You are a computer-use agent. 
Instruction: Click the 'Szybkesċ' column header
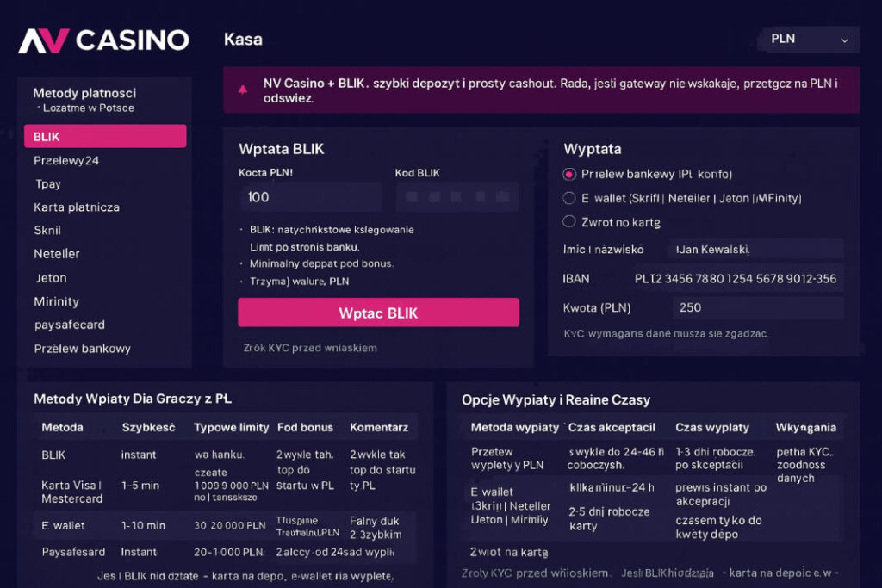pyautogui.click(x=148, y=427)
